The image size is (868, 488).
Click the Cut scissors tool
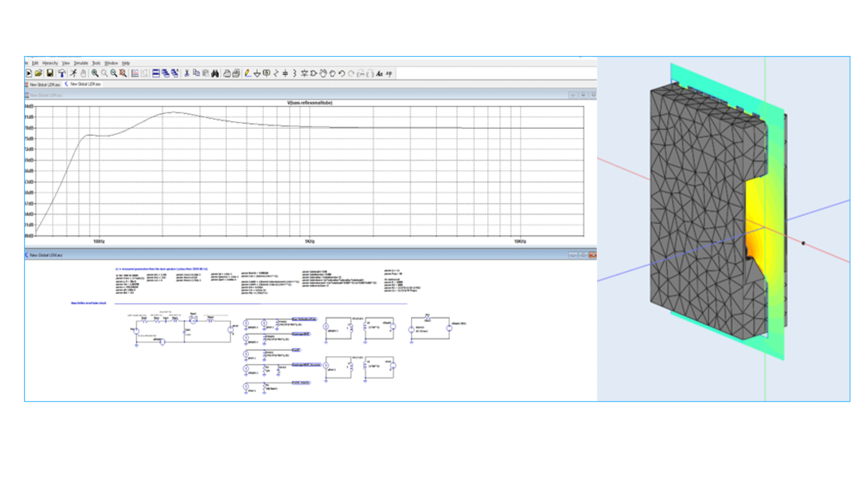(187, 73)
